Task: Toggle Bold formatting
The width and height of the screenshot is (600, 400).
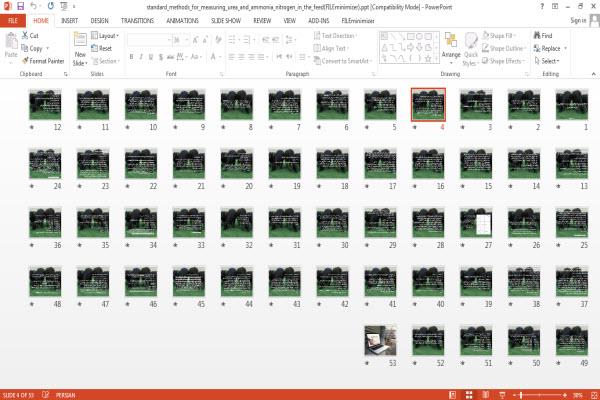Action: tap(131, 57)
